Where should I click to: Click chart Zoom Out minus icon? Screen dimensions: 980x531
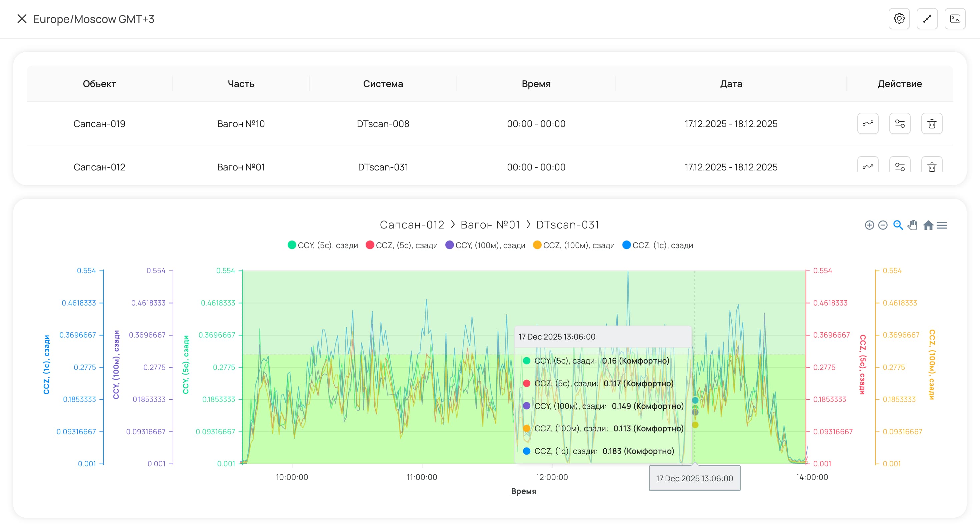883,225
